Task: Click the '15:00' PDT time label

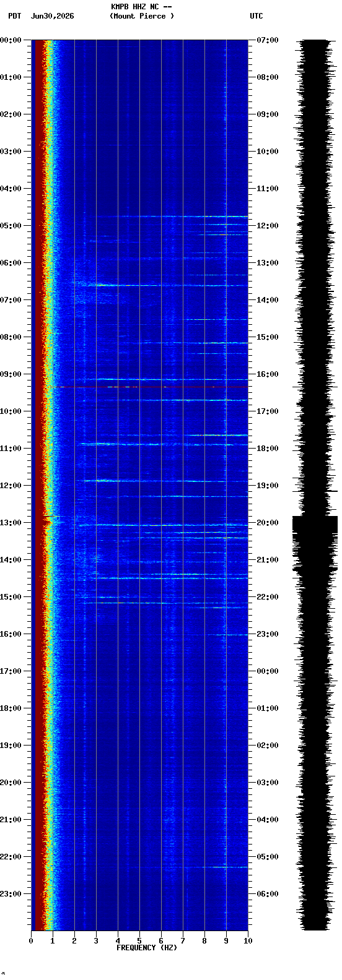Action: click(11, 597)
